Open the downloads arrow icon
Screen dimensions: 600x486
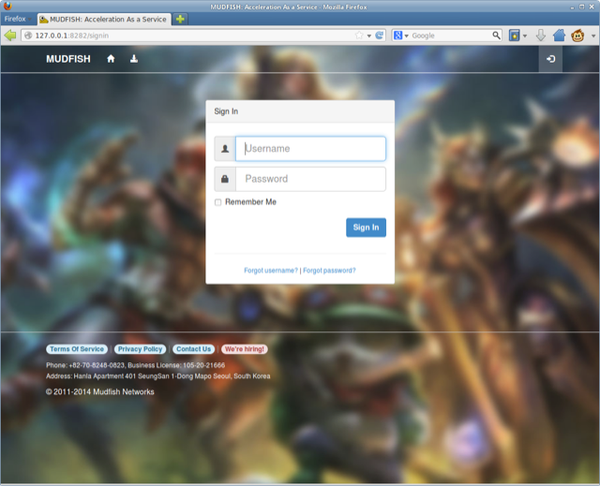tap(541, 36)
